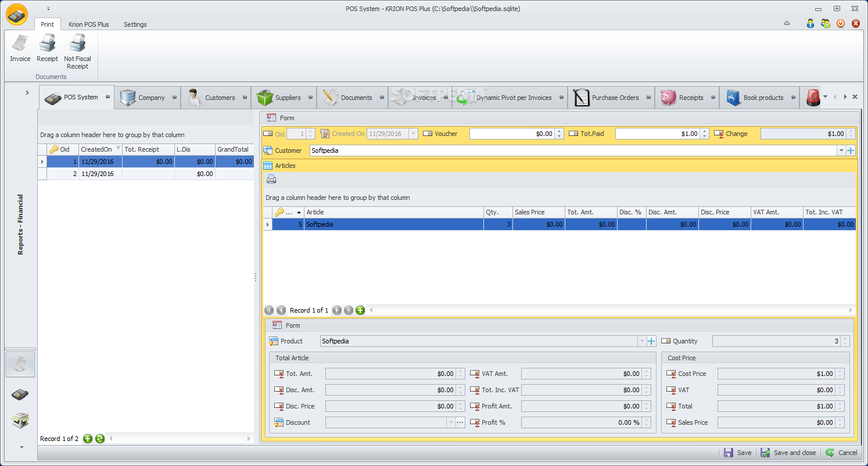Image resolution: width=868 pixels, height=466 pixels.
Task: Open the Created On date dropdown
Action: (413, 134)
